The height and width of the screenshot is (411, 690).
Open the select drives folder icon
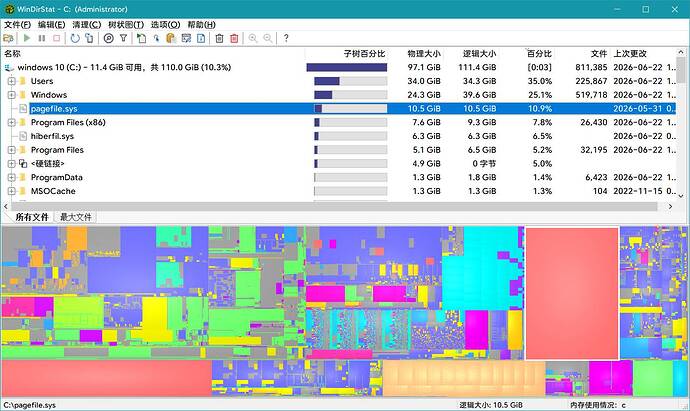(x=8, y=39)
